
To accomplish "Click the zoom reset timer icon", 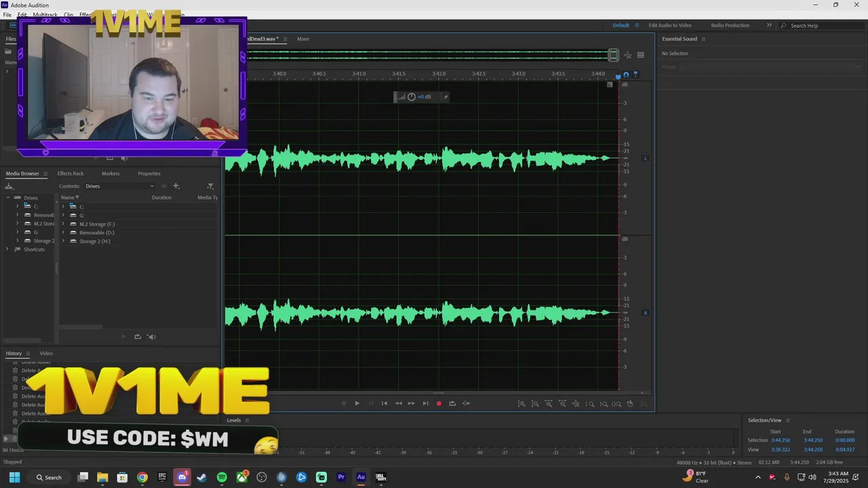I will (x=630, y=404).
